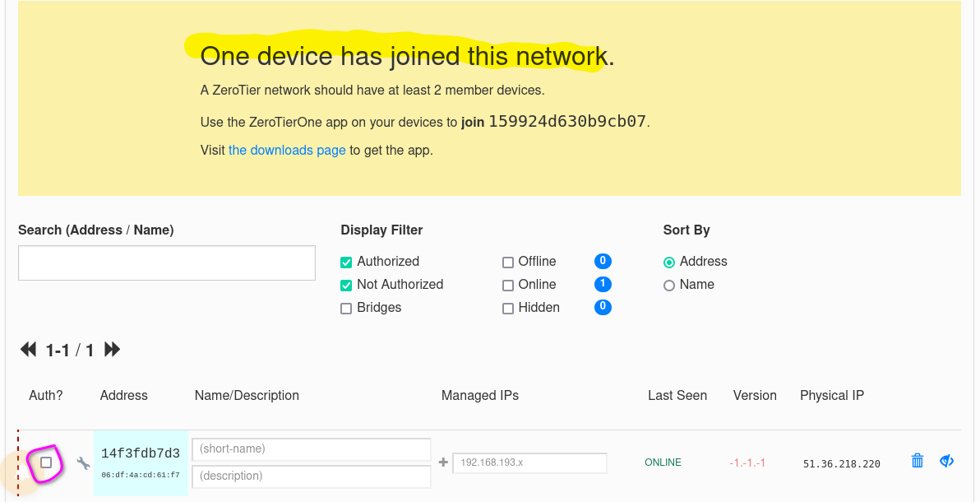
Task: Open the downloads page link
Action: click(287, 151)
